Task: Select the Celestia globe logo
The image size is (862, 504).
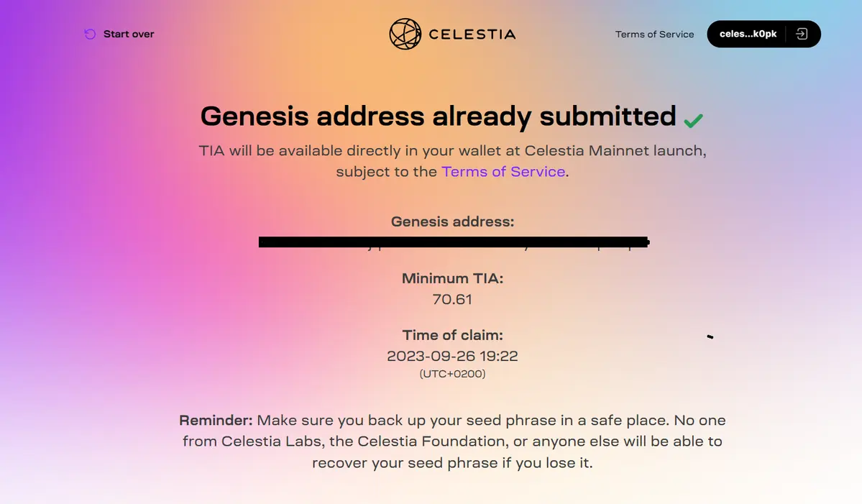Action: 405,34
